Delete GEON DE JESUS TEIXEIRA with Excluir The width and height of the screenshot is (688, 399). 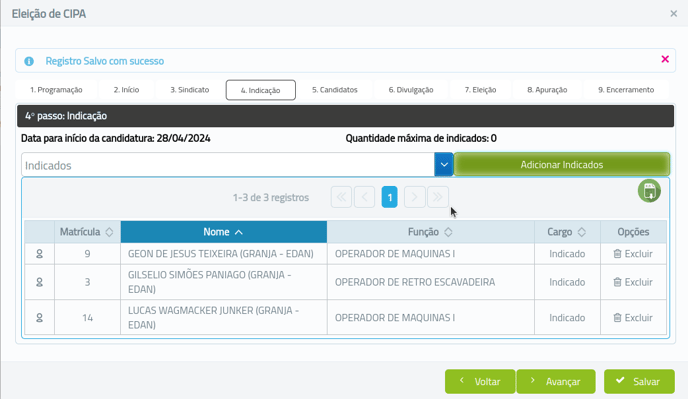633,254
